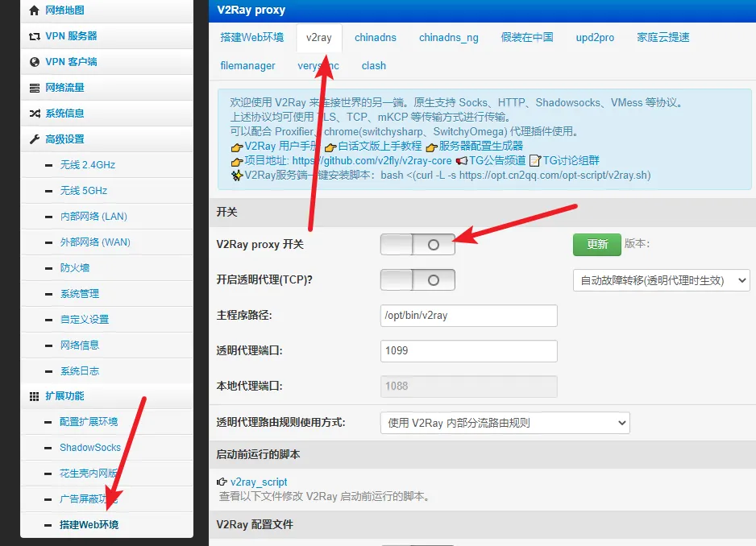
Task: Open the v2ray_script link
Action: pos(259,482)
